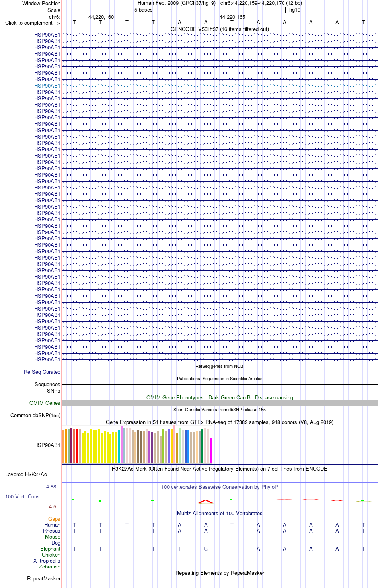
Task: Click 'Publications: Sequences in Scientific Articles' title
Action: pos(220,379)
